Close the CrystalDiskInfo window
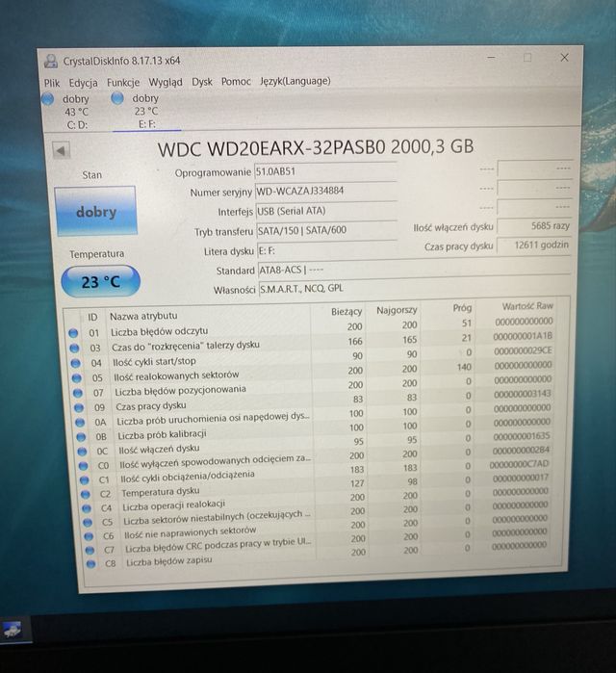Viewport: 616px width, 673px height. [x=565, y=58]
